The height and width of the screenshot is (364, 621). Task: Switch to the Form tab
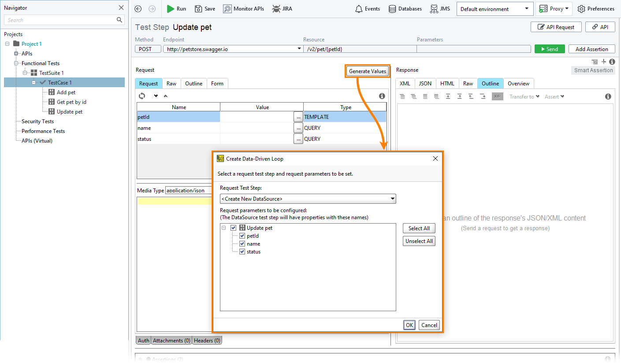217,84
